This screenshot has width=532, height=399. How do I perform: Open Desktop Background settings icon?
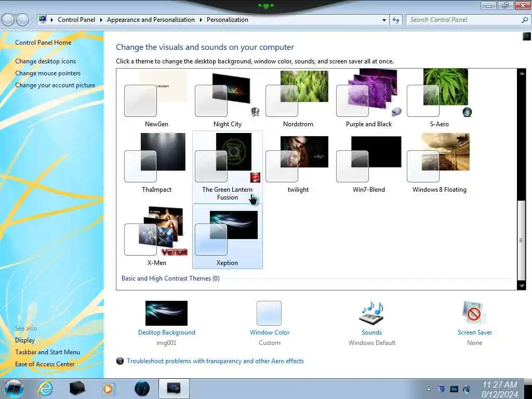pos(166,313)
